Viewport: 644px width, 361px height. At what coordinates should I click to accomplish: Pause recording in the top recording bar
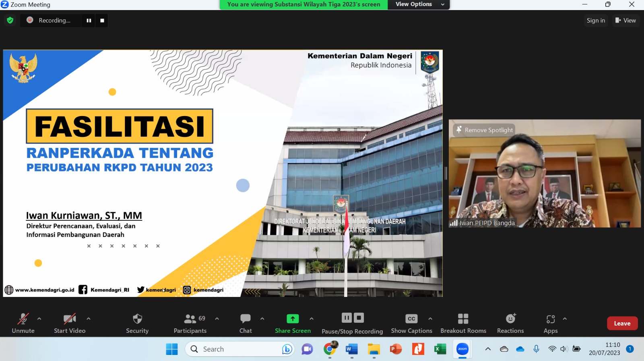point(89,21)
